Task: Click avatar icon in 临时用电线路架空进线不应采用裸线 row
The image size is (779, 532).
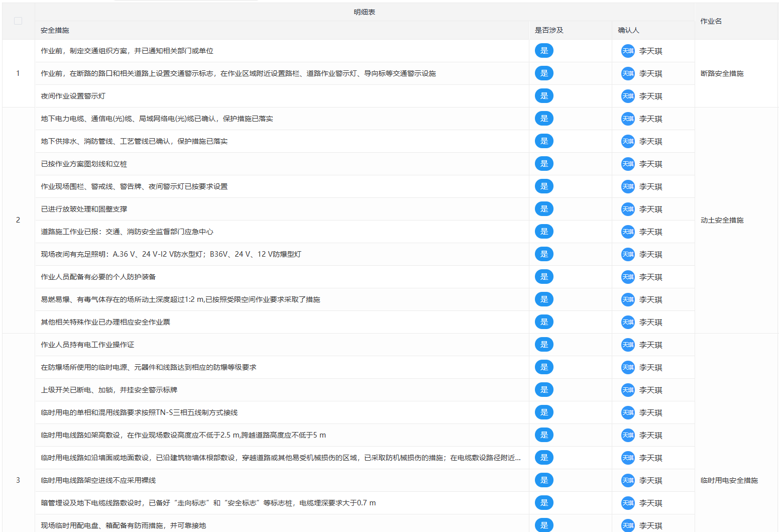Action: (x=628, y=480)
